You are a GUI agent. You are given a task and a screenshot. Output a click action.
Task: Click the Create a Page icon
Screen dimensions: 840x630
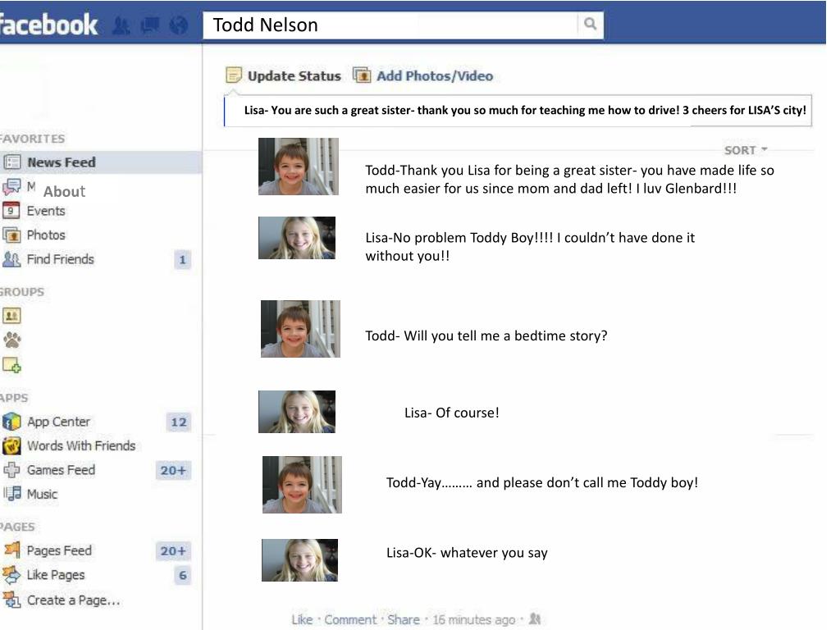(11, 600)
